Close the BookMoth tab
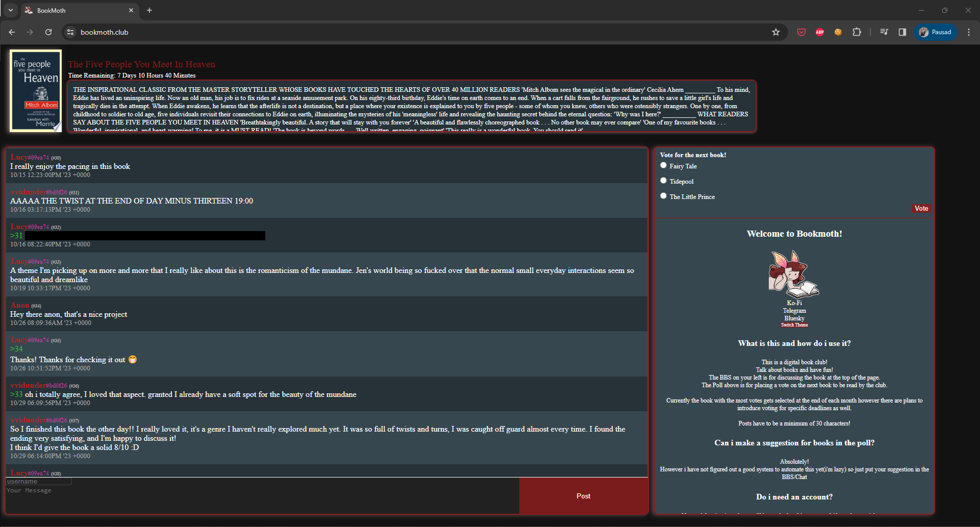This screenshot has height=527, width=980. (131, 10)
